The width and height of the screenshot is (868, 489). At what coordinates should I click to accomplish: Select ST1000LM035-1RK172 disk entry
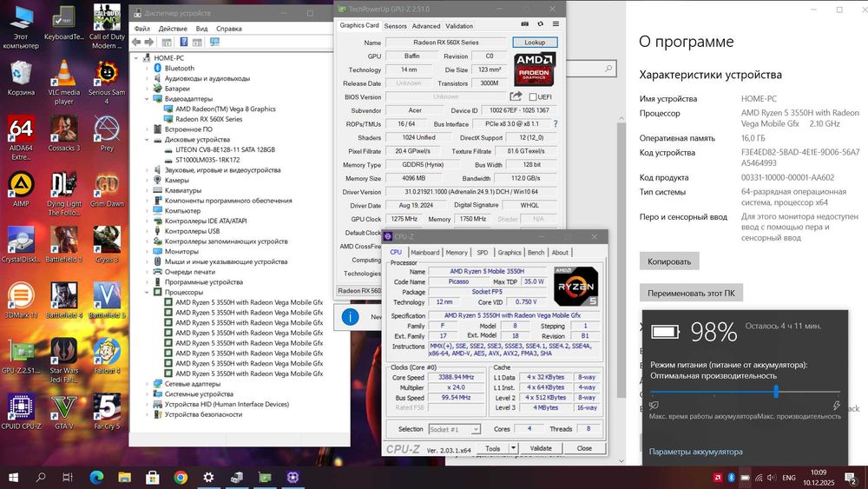coord(207,160)
